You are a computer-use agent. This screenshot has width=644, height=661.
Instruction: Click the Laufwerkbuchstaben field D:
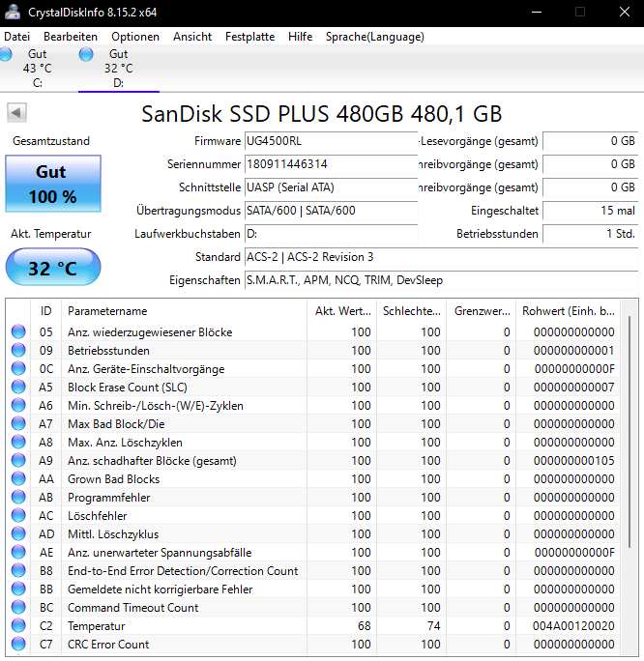[x=331, y=234]
